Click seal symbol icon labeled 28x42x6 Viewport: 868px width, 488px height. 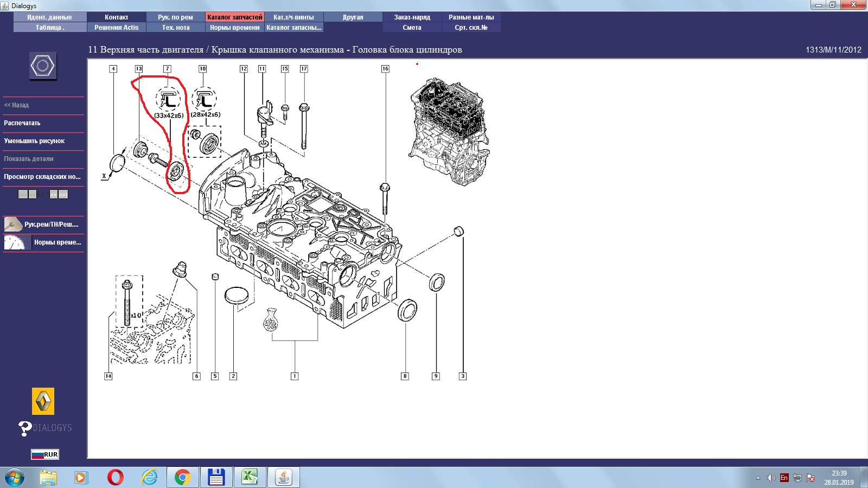204,99
